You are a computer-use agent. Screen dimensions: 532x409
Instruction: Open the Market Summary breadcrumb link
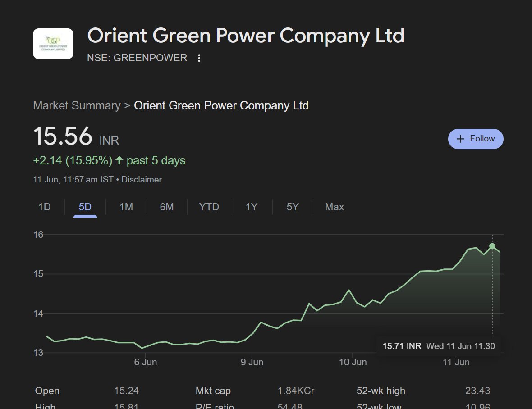(x=77, y=105)
